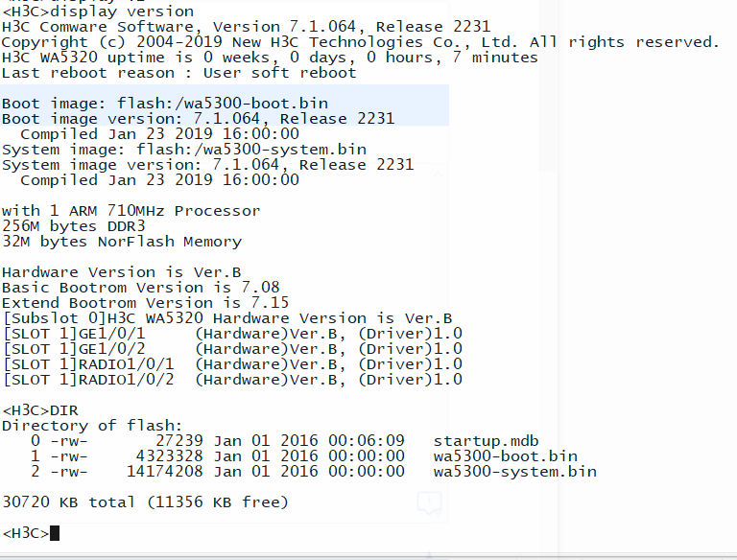
Task: Click wa5300-boot.bin in the directory listing
Action: pos(505,456)
